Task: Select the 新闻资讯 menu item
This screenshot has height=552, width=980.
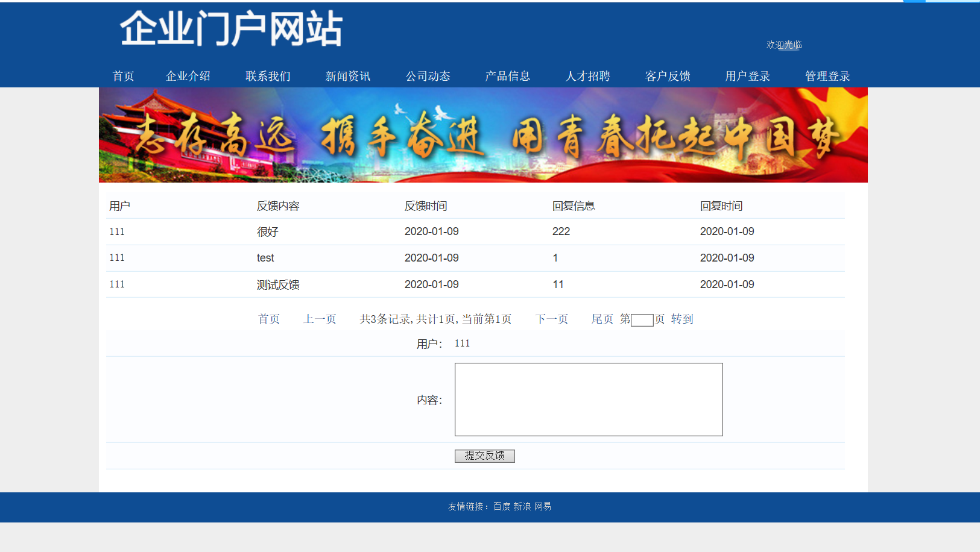Action: pos(348,76)
